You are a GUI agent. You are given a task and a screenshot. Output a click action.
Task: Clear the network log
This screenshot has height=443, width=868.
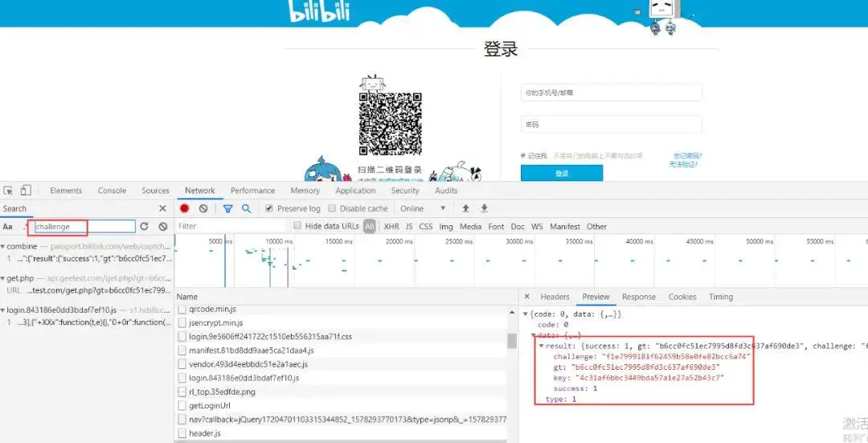(203, 208)
